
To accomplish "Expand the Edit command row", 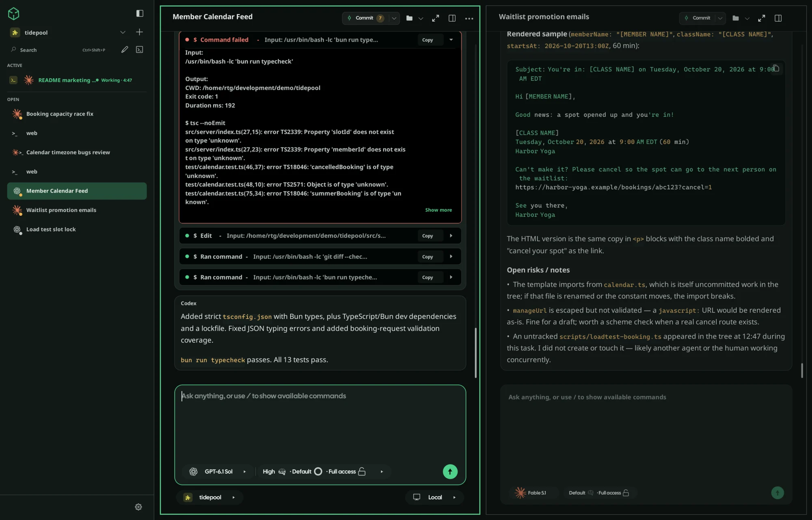I will click(x=451, y=236).
